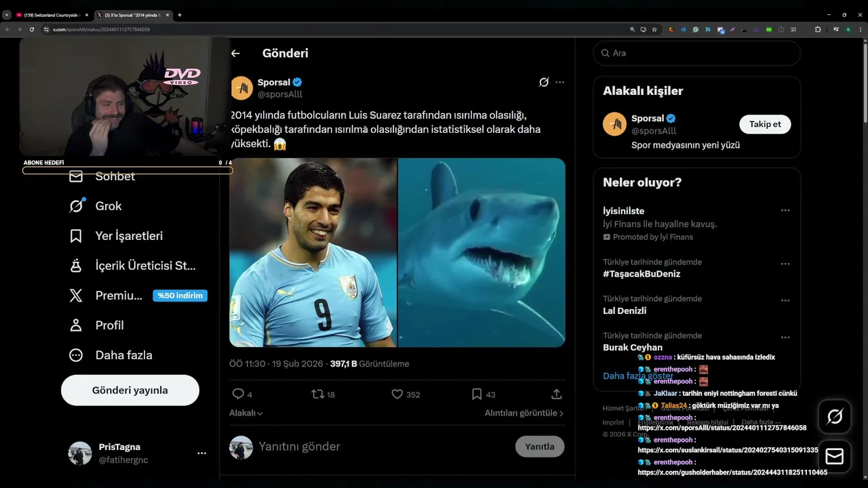Open more options for #TaşacakBuDeniz
The image size is (868, 488).
[785, 264]
